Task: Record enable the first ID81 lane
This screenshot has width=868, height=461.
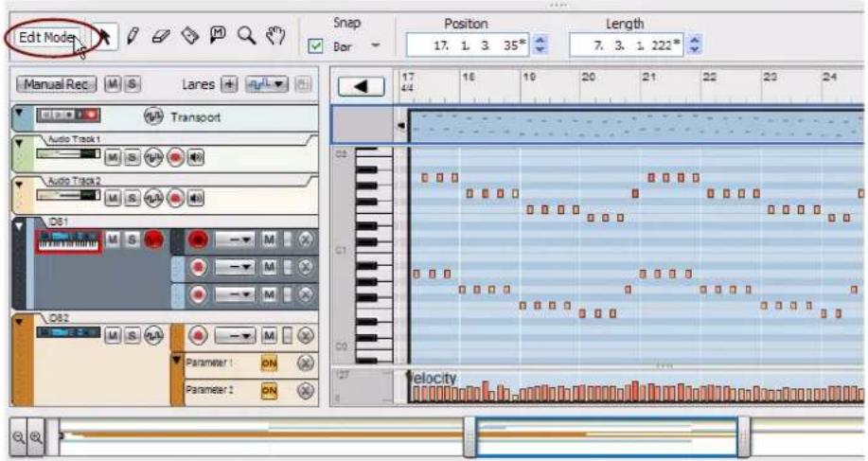Action: 198,239
